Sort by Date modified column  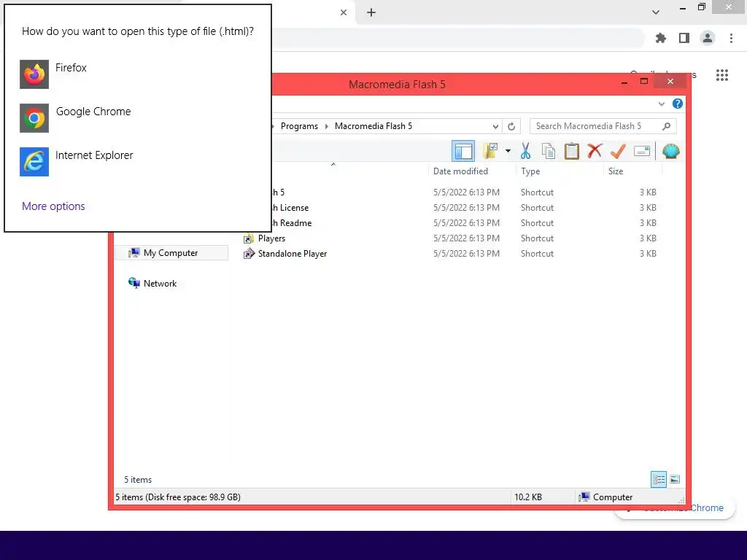tap(460, 171)
